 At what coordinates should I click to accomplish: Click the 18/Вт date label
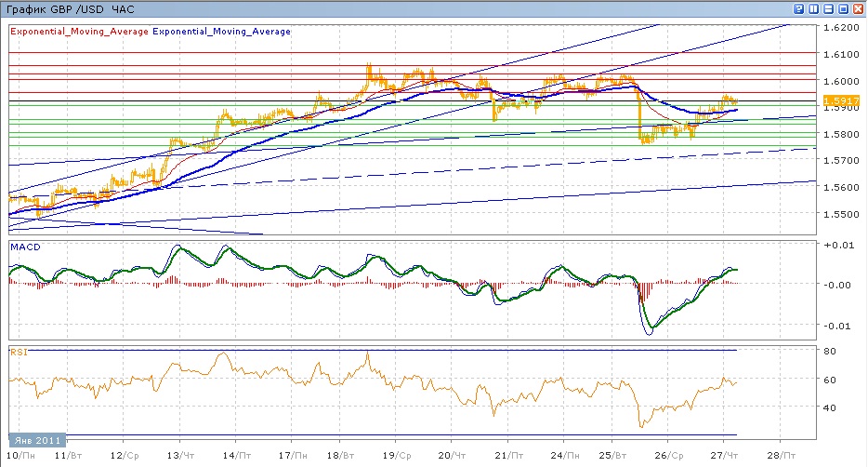[x=340, y=455]
